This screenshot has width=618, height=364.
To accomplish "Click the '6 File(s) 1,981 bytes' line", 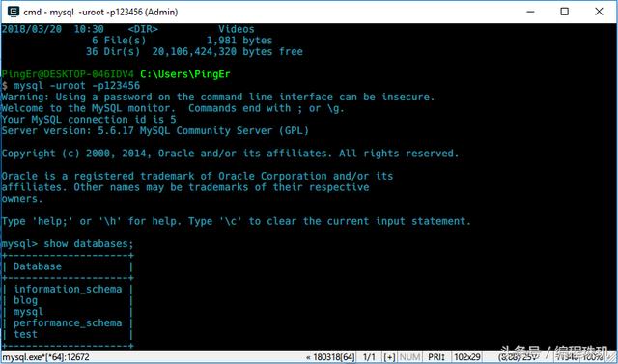I will 183,41.
